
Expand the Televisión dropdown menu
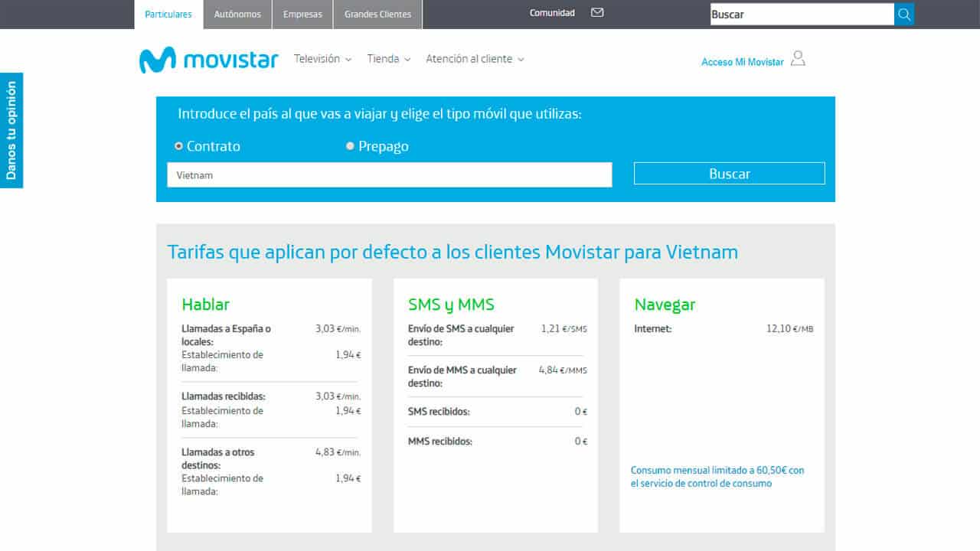click(322, 59)
